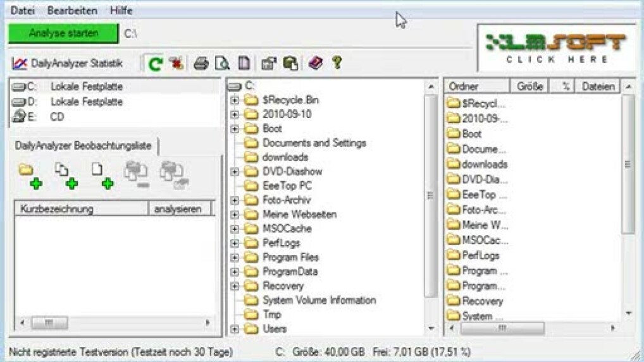Image resolution: width=644 pixels, height=362 pixels.
Task: Expand the $Recycle.Bin tree node
Action: pos(235,100)
